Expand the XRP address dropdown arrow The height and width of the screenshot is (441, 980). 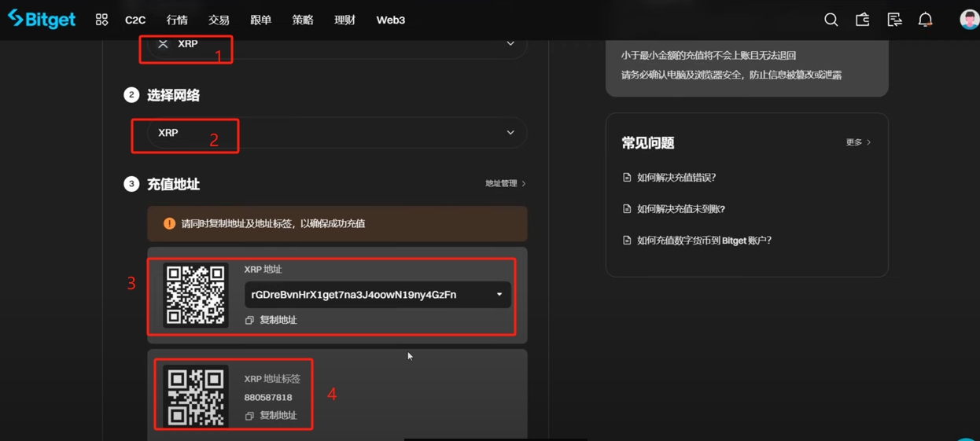(499, 295)
